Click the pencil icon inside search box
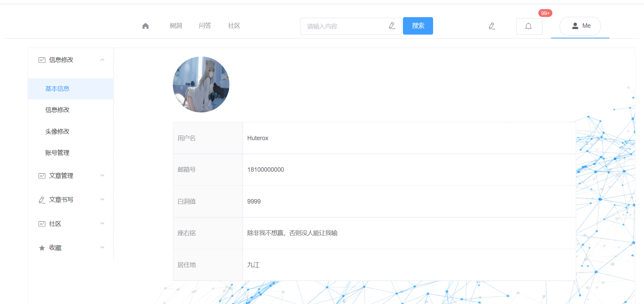The image size is (644, 304). click(x=392, y=26)
